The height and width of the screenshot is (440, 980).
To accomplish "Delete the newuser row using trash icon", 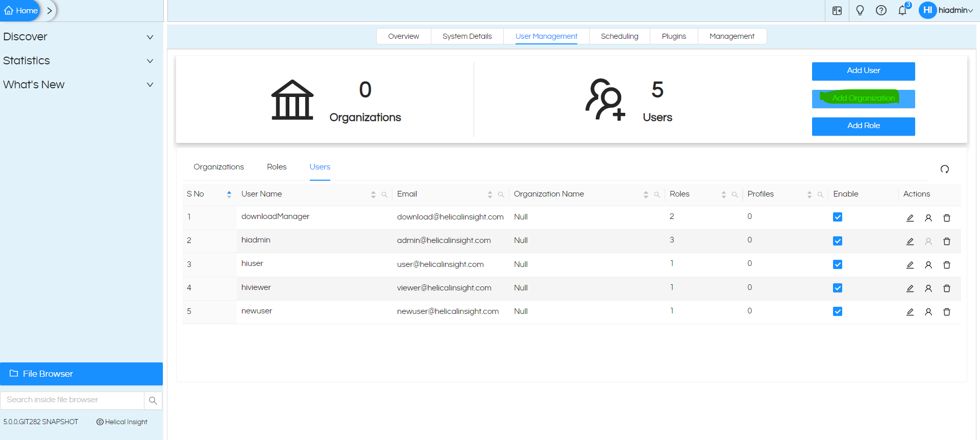I will 947,312.
